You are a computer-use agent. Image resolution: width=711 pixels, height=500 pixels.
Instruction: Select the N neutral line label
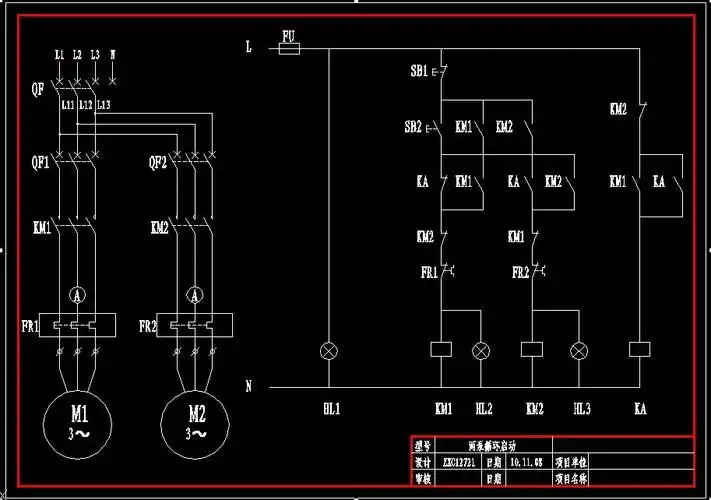(x=248, y=384)
